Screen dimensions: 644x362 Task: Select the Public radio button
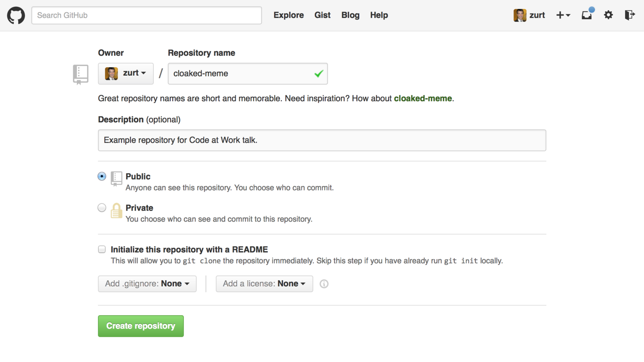click(x=102, y=176)
